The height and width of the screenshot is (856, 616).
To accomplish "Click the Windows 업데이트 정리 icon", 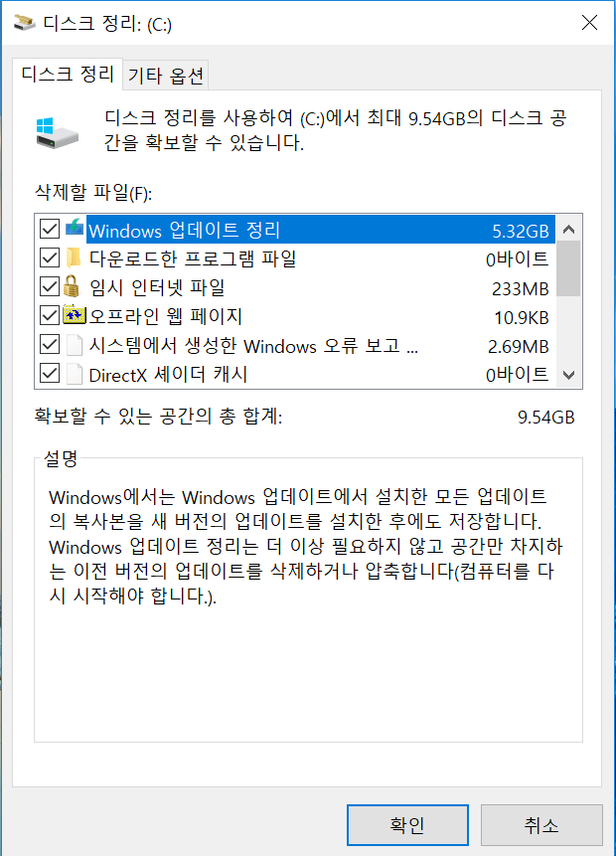I will tap(75, 228).
